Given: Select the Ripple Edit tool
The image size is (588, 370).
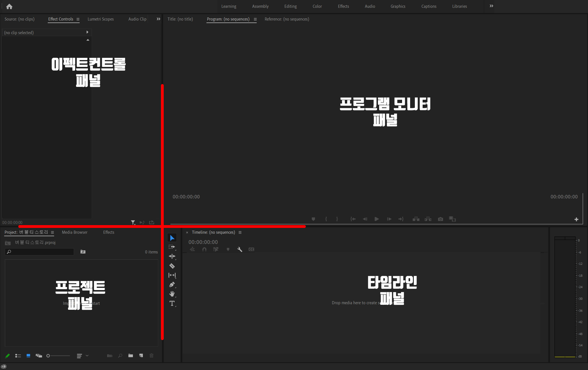Looking at the screenshot, I should coord(172,256).
